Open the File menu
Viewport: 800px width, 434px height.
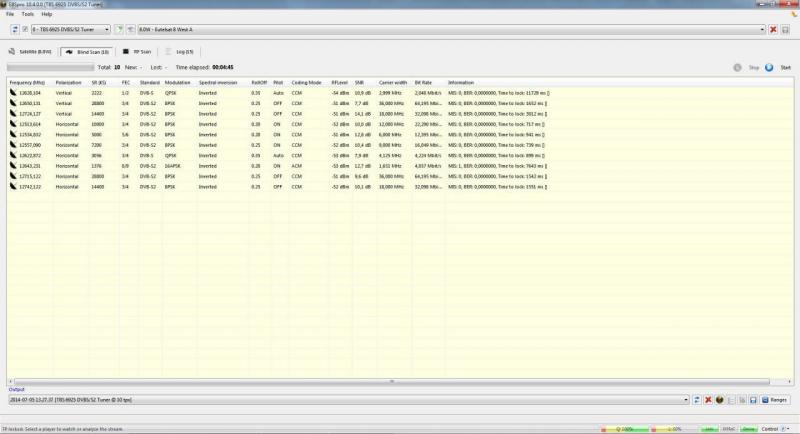10,15
